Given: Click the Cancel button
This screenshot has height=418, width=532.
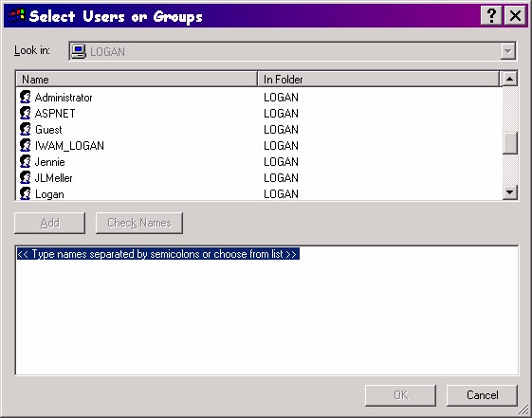Looking at the screenshot, I should point(482,395).
